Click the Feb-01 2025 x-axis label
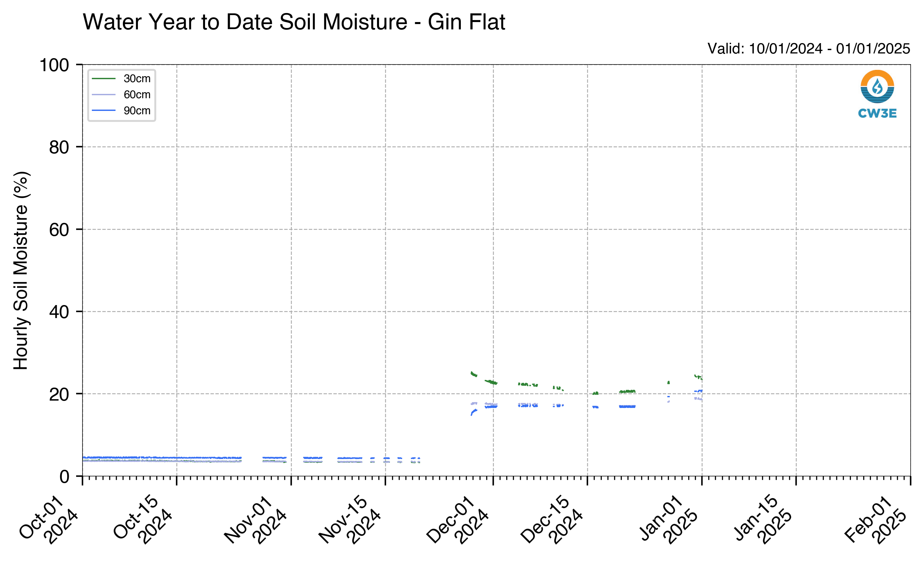The width and height of the screenshot is (924, 574). [x=876, y=519]
